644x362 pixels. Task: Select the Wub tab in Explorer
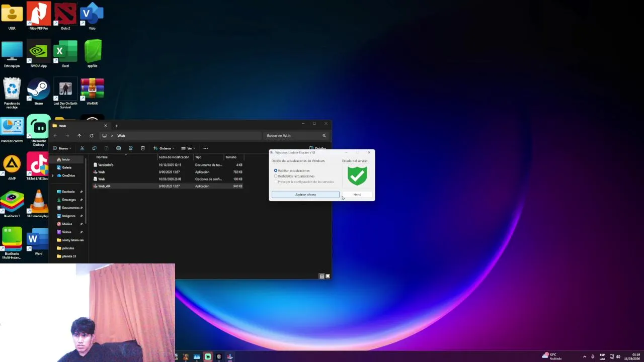(79, 126)
